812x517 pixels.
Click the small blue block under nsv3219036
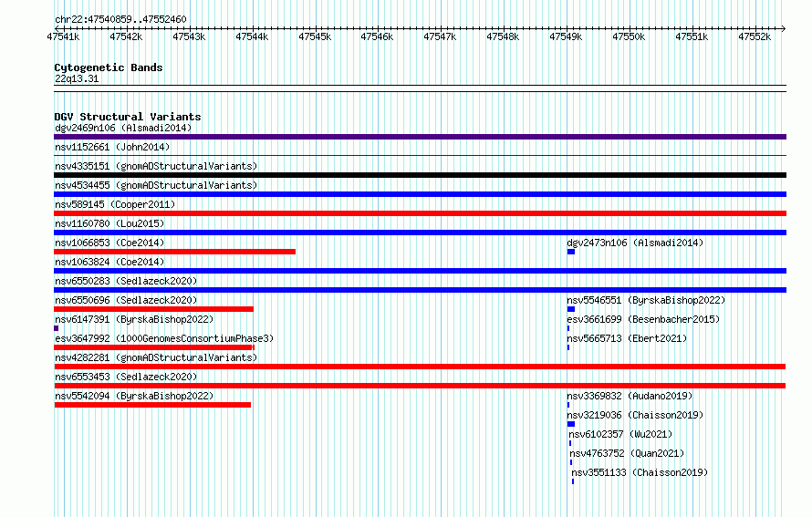[x=570, y=424]
